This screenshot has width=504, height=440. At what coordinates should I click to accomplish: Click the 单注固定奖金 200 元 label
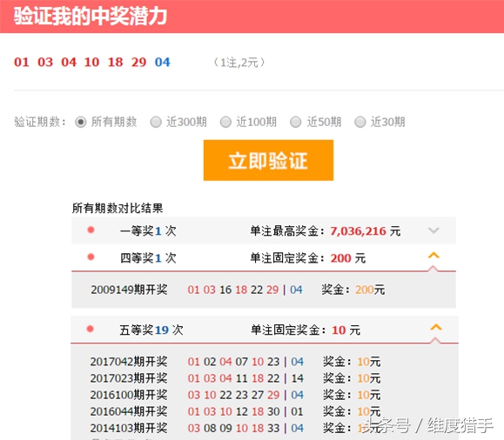tap(308, 258)
